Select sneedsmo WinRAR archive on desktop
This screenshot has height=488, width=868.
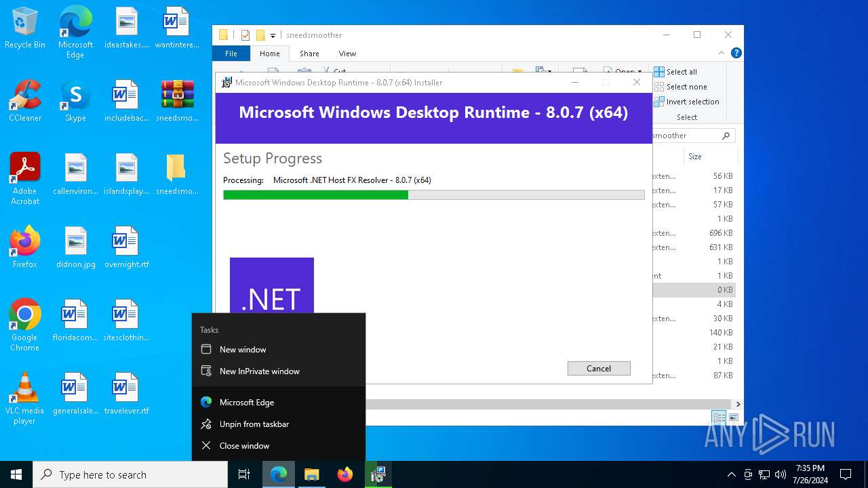pos(177,101)
